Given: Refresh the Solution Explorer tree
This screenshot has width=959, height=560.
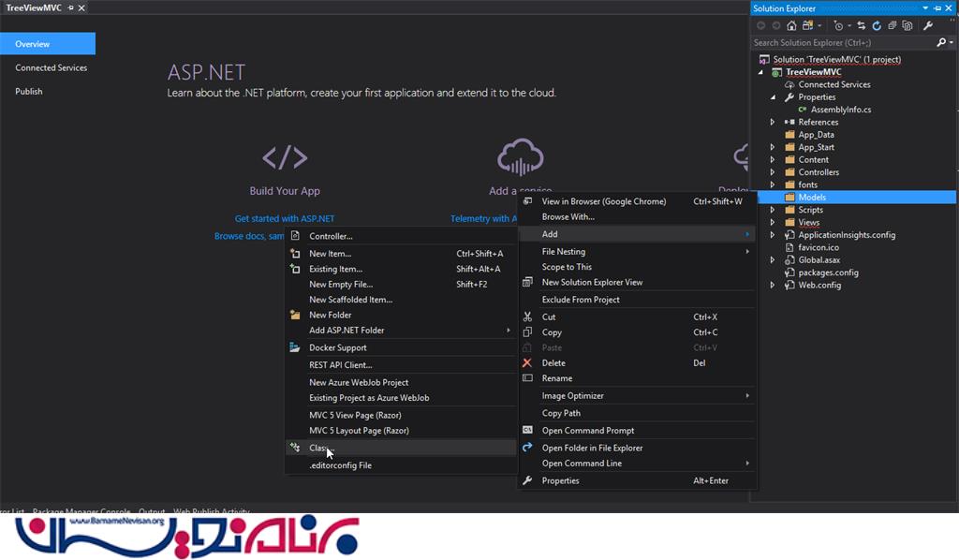Looking at the screenshot, I should pyautogui.click(x=877, y=25).
